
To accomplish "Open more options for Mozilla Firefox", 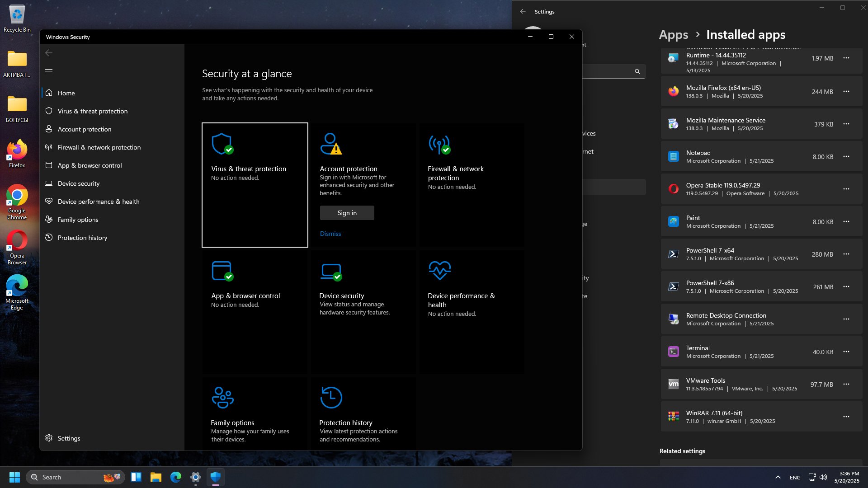I will [x=846, y=91].
